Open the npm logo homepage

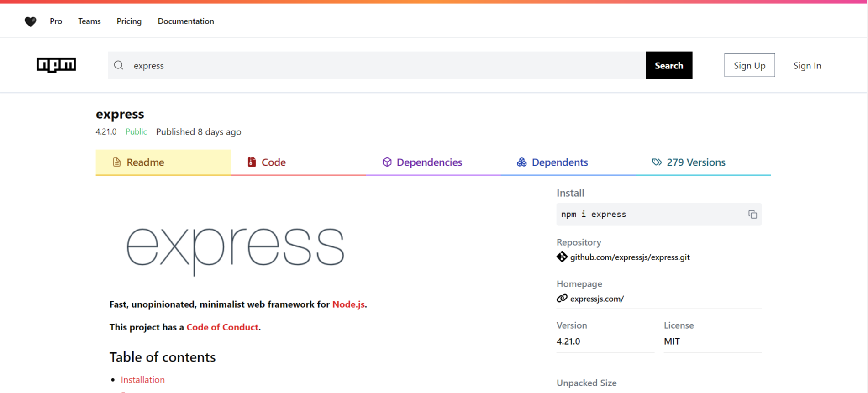[x=56, y=65]
